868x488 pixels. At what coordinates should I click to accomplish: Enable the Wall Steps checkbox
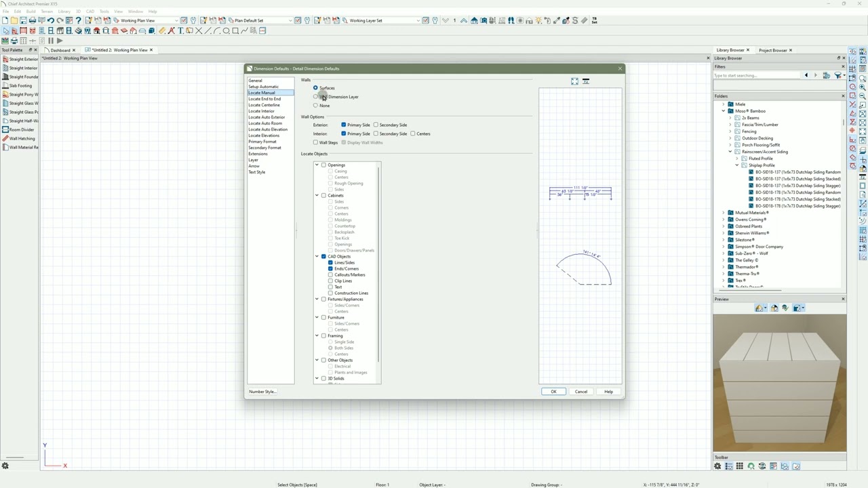click(315, 142)
